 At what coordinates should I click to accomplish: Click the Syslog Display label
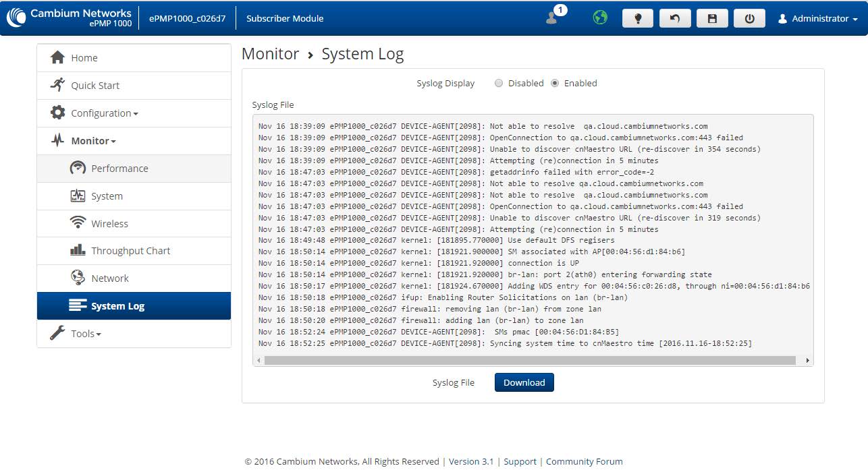pyautogui.click(x=445, y=84)
